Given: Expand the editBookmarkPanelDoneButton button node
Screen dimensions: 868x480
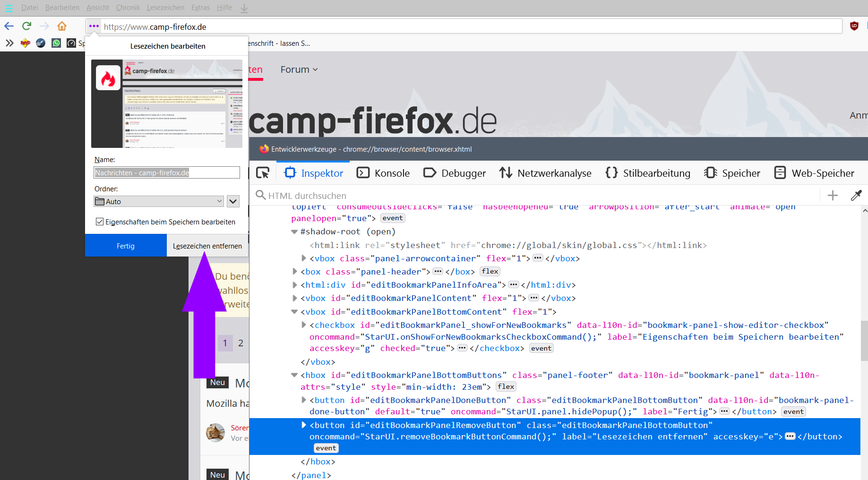Looking at the screenshot, I should click(x=304, y=400).
